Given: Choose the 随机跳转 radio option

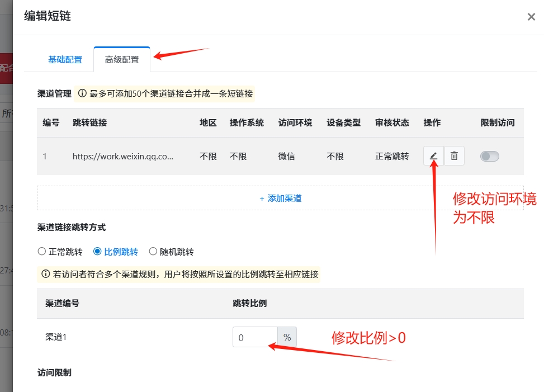Looking at the screenshot, I should [x=153, y=252].
